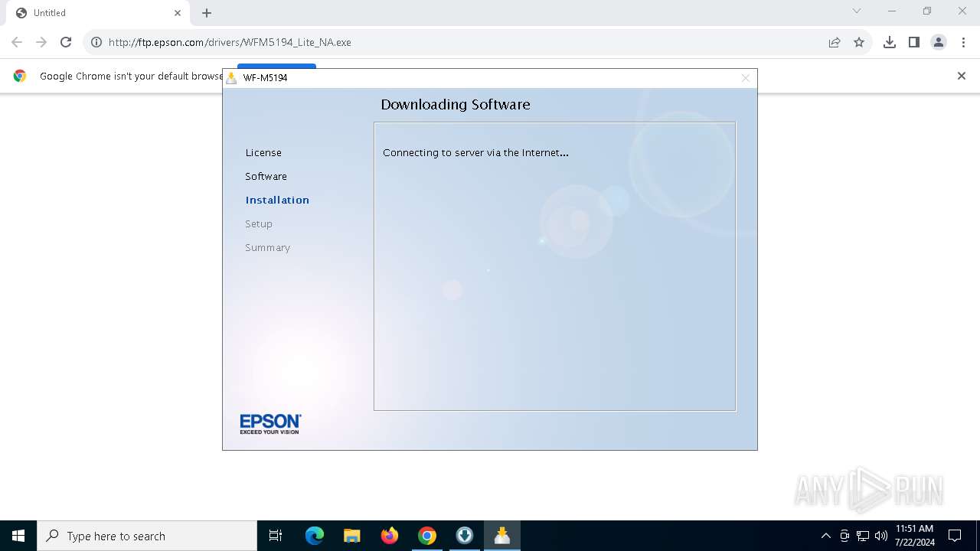
Task: Click the Downloading Software heading
Action: pyautogui.click(x=456, y=105)
